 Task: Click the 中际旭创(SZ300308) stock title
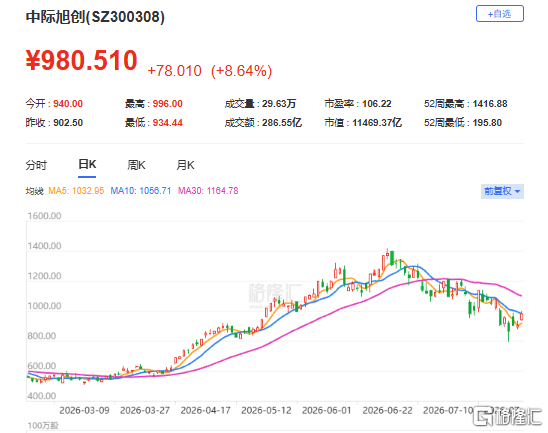pyautogui.click(x=95, y=17)
